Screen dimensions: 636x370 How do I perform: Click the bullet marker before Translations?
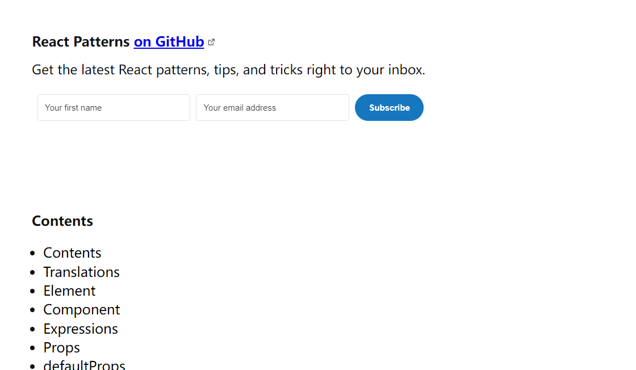click(33, 272)
